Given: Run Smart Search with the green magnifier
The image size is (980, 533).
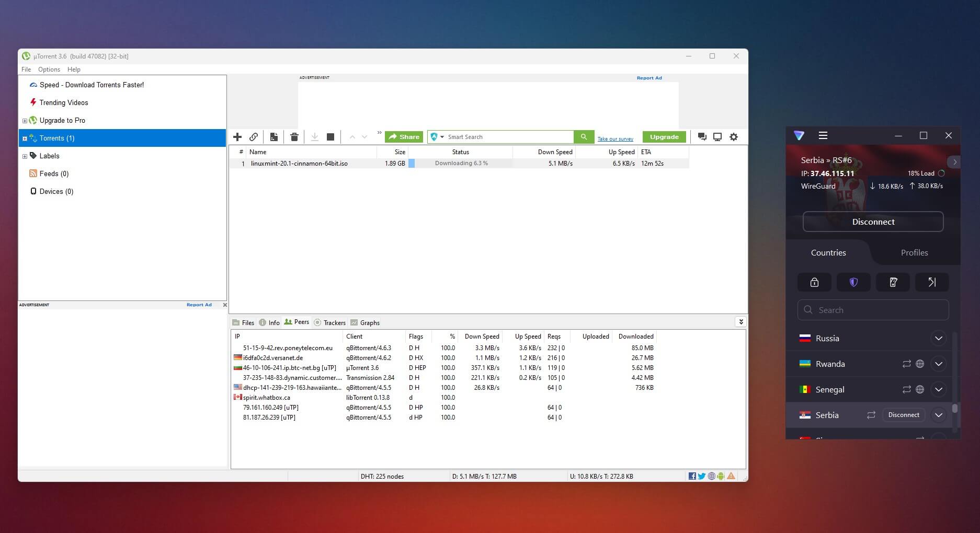Looking at the screenshot, I should tap(584, 137).
